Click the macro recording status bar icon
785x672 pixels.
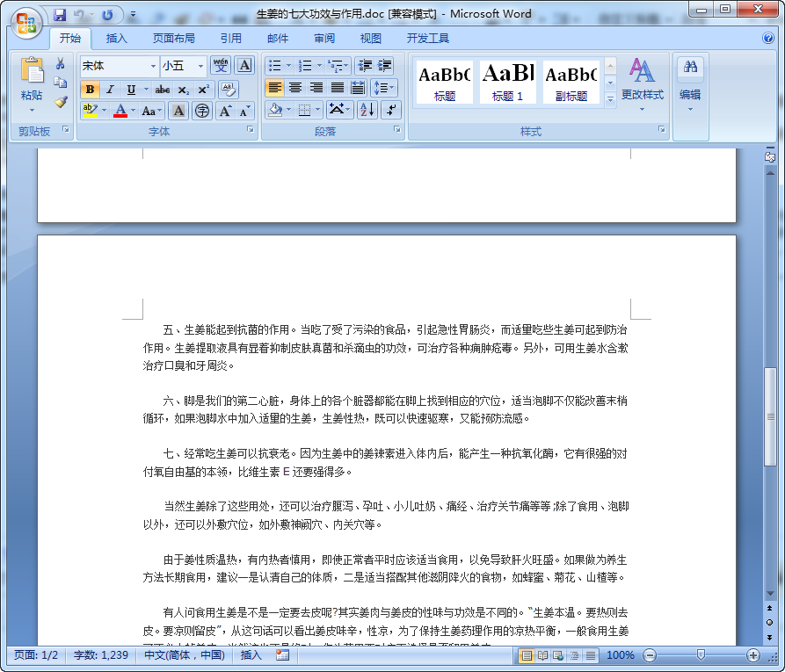(282, 655)
